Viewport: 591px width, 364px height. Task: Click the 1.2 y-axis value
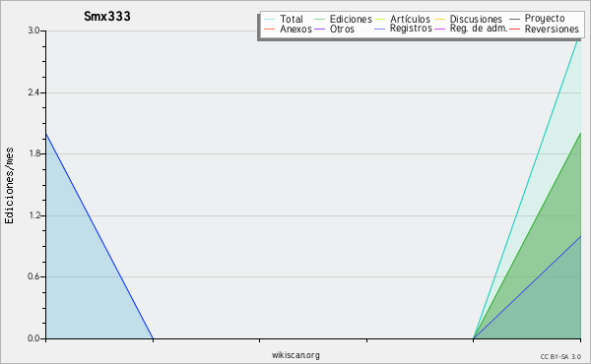point(33,215)
